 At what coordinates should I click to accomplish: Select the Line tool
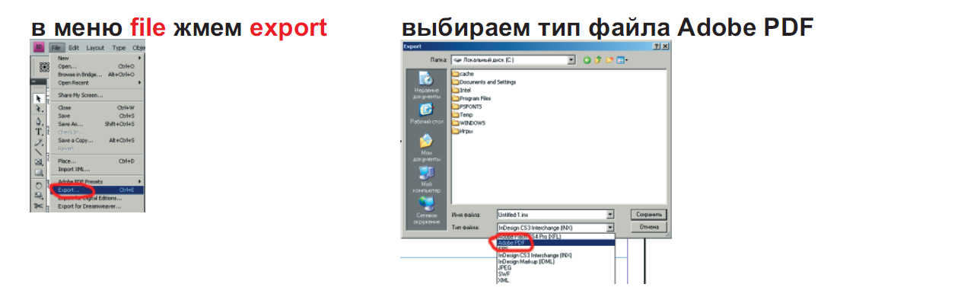pos(39,152)
